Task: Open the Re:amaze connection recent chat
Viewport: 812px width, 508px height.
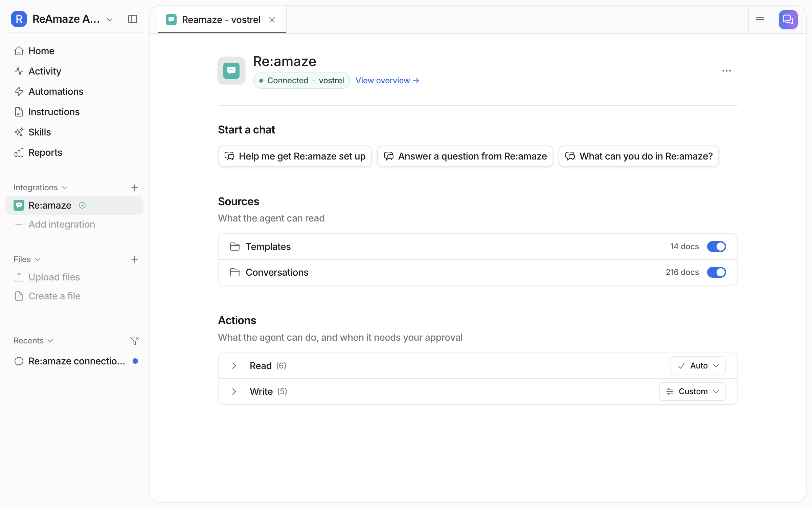Action: 74,361
